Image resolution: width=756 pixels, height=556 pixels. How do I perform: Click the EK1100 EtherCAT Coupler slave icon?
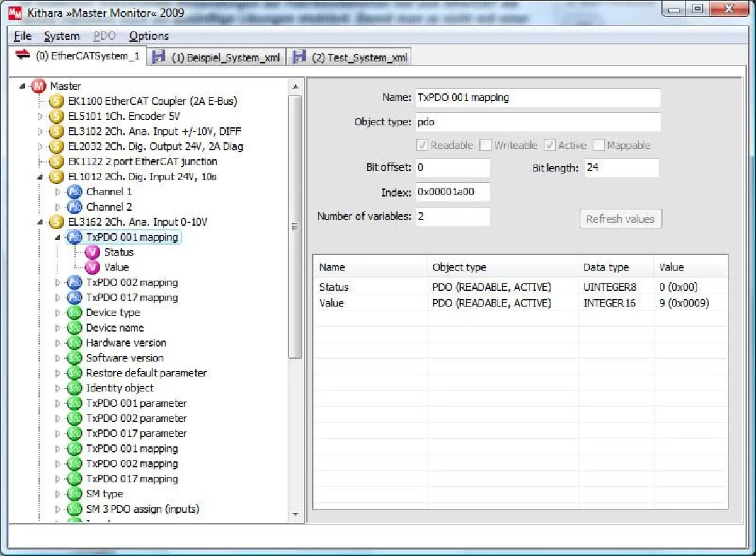click(x=57, y=101)
